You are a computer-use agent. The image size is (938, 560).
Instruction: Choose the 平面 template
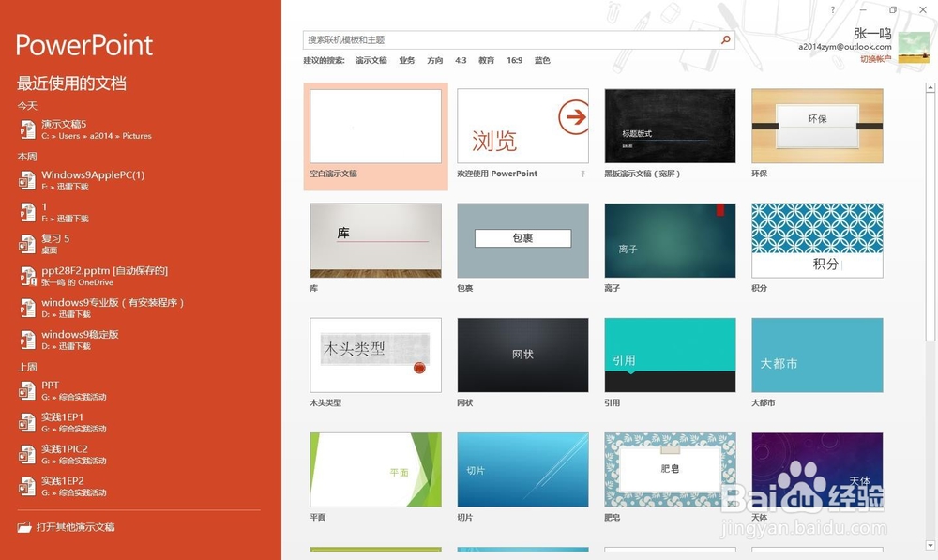coord(376,470)
